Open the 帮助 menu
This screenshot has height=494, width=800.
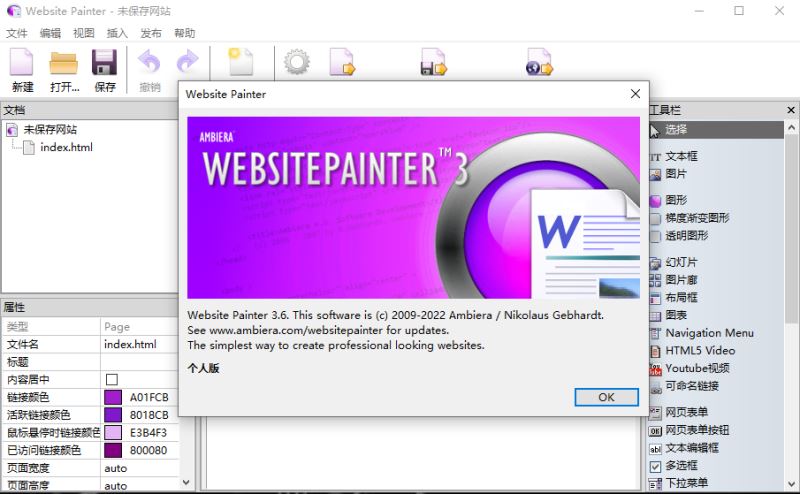pyautogui.click(x=184, y=33)
